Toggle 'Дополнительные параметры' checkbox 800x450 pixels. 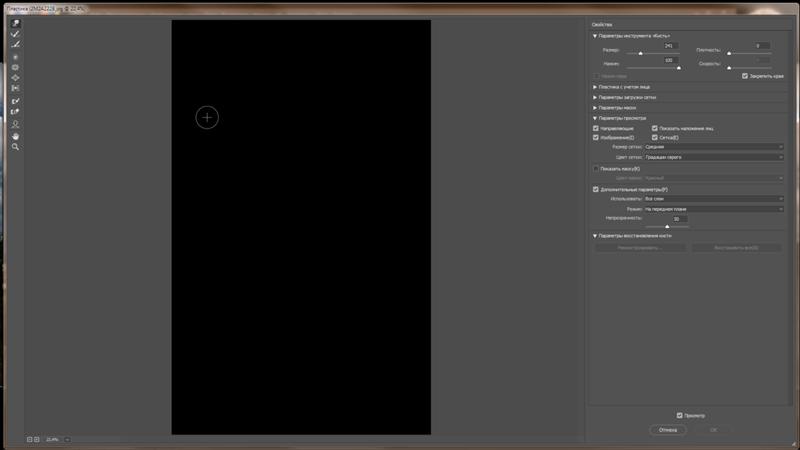click(595, 189)
